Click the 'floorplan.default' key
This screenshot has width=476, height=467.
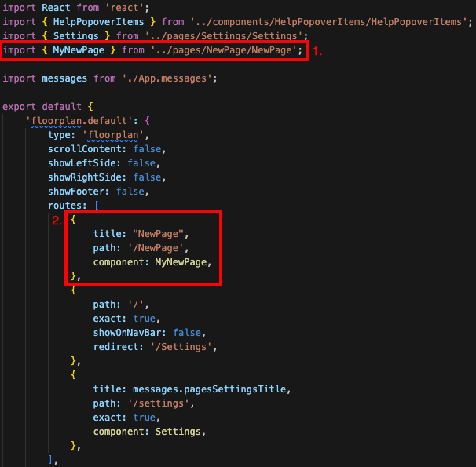tap(79, 121)
